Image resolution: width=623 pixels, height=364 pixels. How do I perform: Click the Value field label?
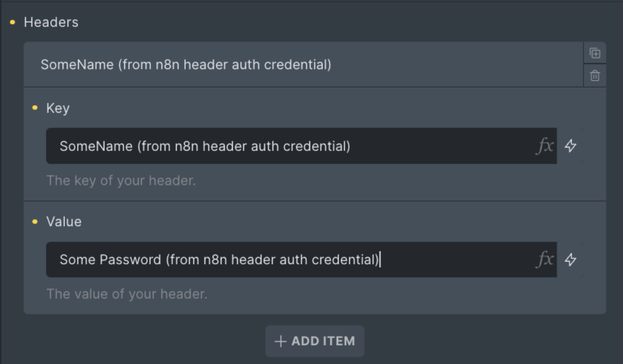[x=63, y=221]
